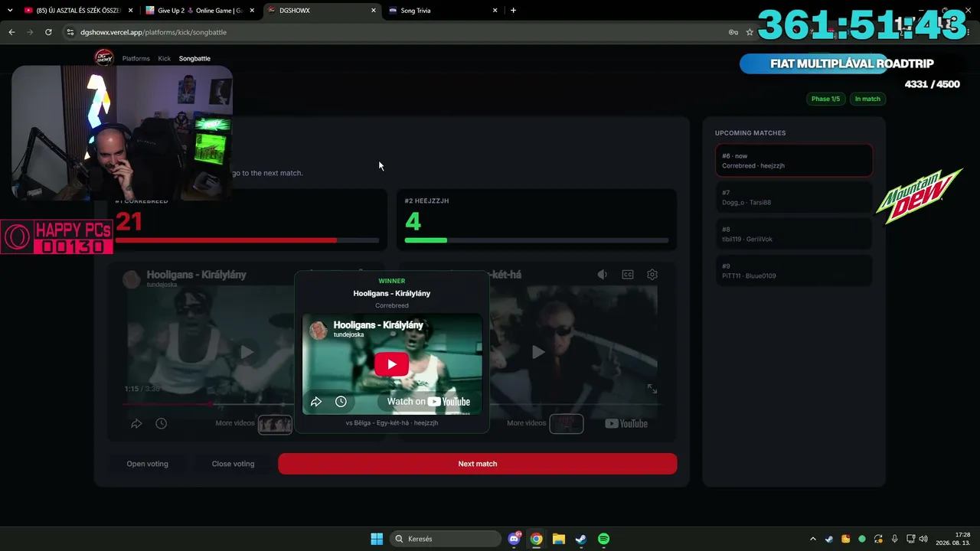Select match #7 Dogg_o vs Tarsi88

point(794,197)
